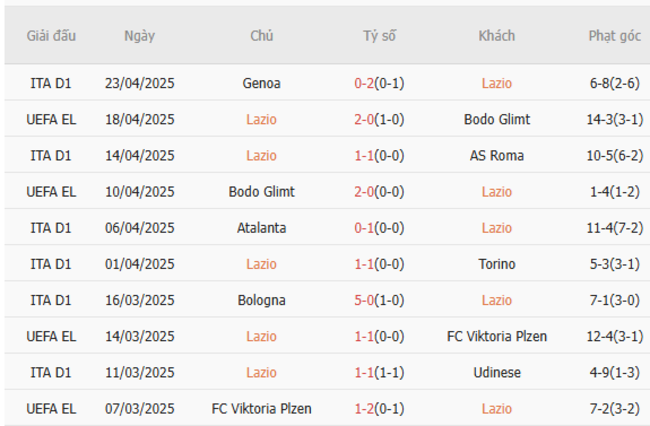This screenshot has height=426, width=650.
Task: Click the Giải đấu column header
Action: 51,36
